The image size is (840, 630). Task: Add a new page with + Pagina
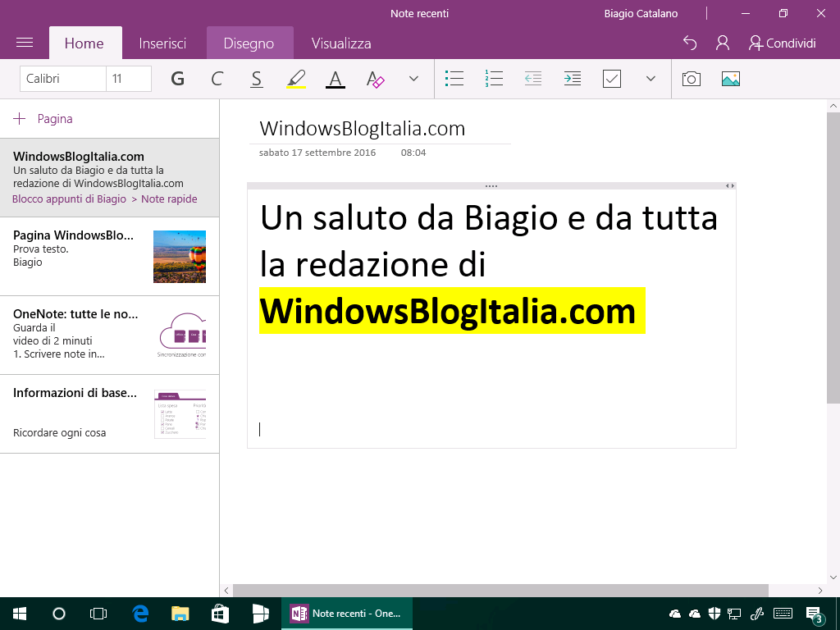[x=43, y=119]
